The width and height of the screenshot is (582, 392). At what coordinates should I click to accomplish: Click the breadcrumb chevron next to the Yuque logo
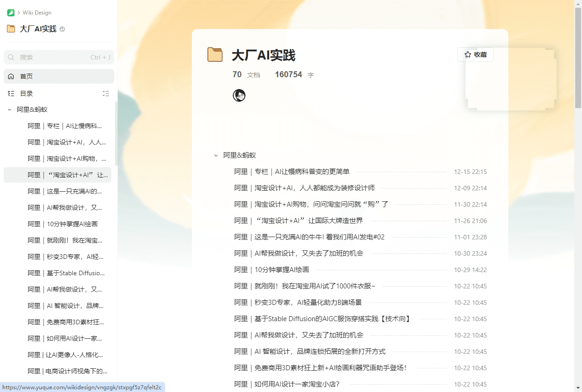(18, 12)
